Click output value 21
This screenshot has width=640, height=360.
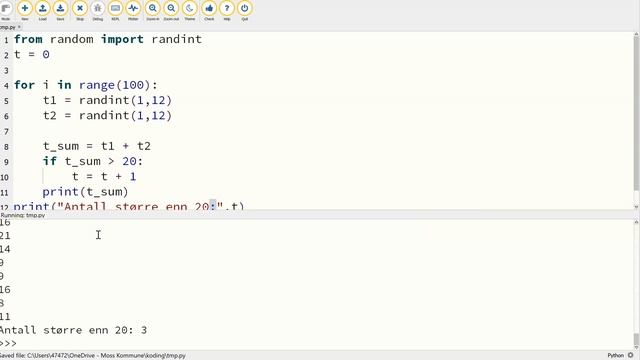coord(5,236)
